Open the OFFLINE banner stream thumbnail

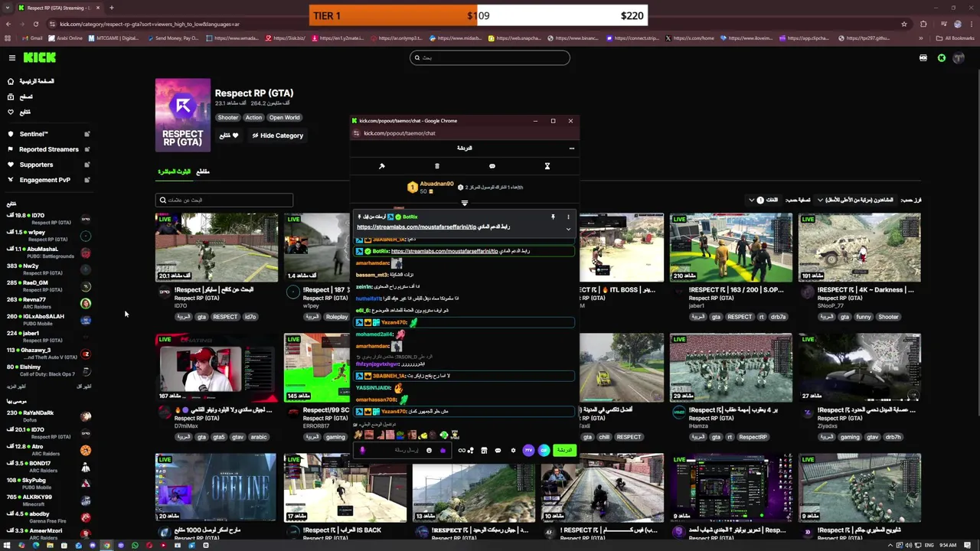[217, 487]
